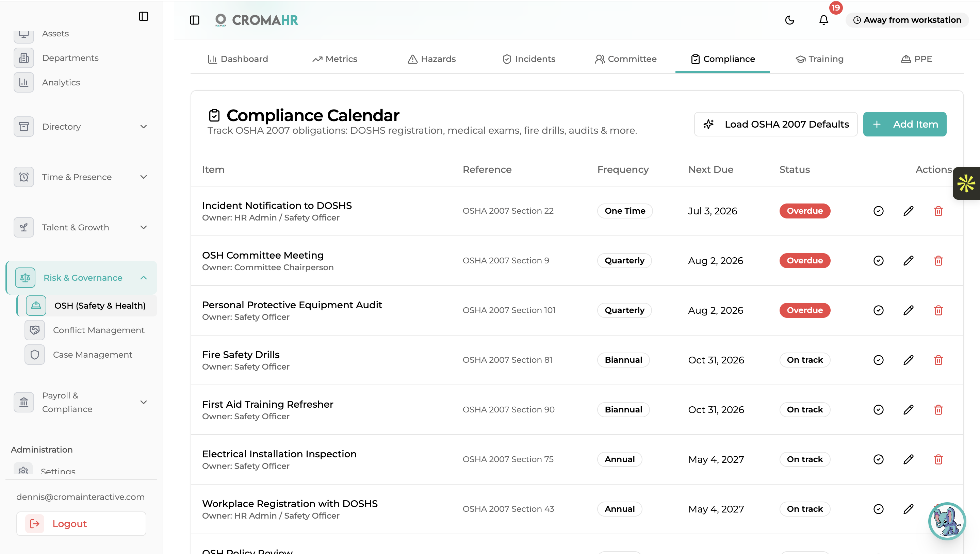Screen dimensions: 980x554
Task: Click the CROMAHR logo
Action: point(257,20)
